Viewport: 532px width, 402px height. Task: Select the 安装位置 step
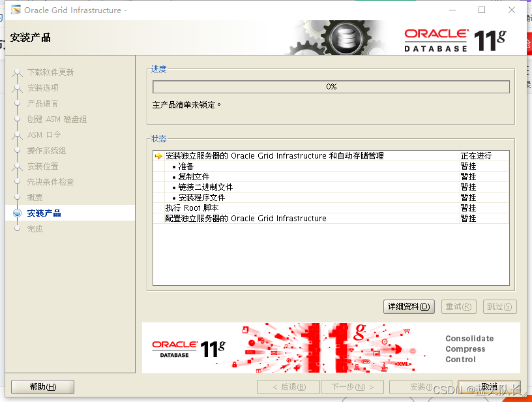43,166
